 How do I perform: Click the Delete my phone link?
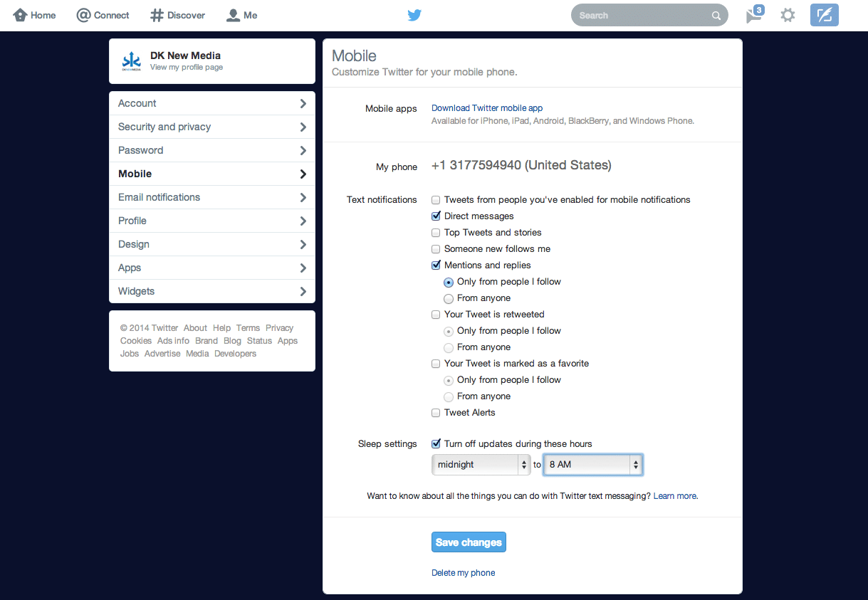pyautogui.click(x=463, y=573)
